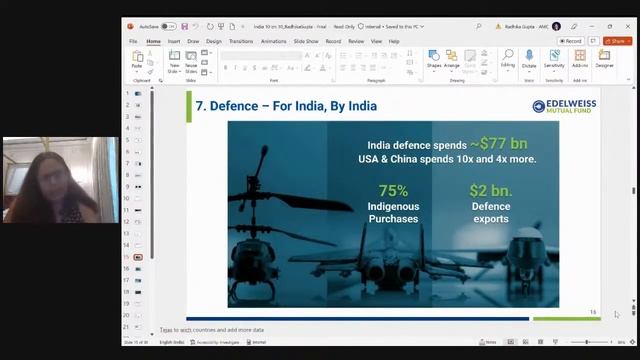
Task: Click the Accessibility Investigate status item
Action: point(215,342)
